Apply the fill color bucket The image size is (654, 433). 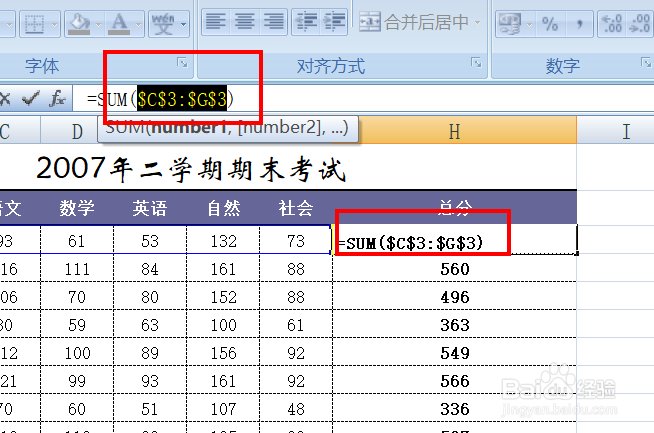click(79, 24)
